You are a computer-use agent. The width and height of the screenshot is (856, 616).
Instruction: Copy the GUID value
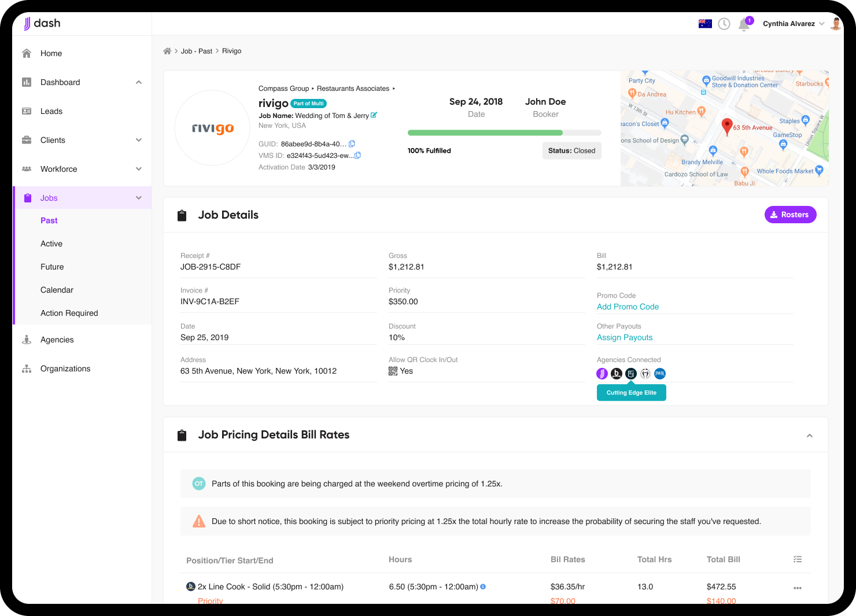[352, 143]
